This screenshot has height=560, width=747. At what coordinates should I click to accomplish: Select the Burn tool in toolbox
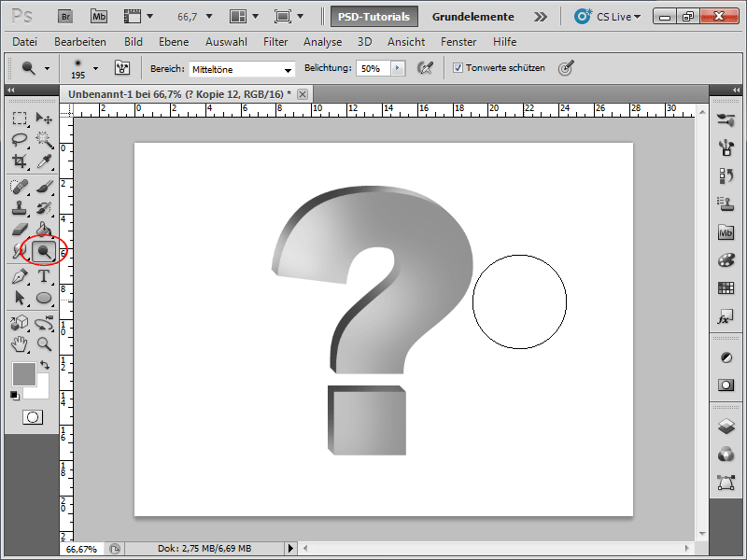click(44, 251)
